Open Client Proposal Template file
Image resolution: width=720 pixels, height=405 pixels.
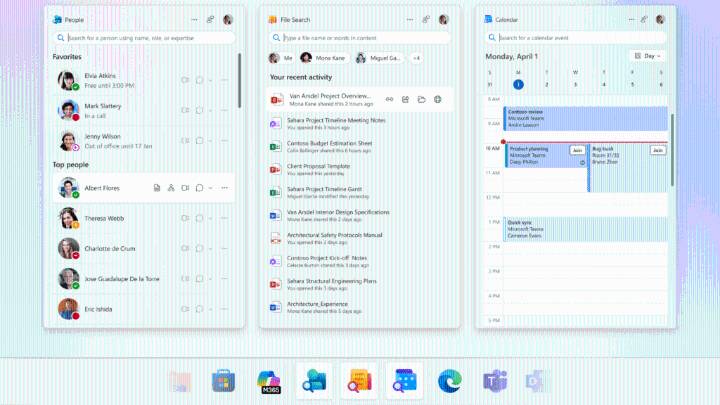(360, 169)
